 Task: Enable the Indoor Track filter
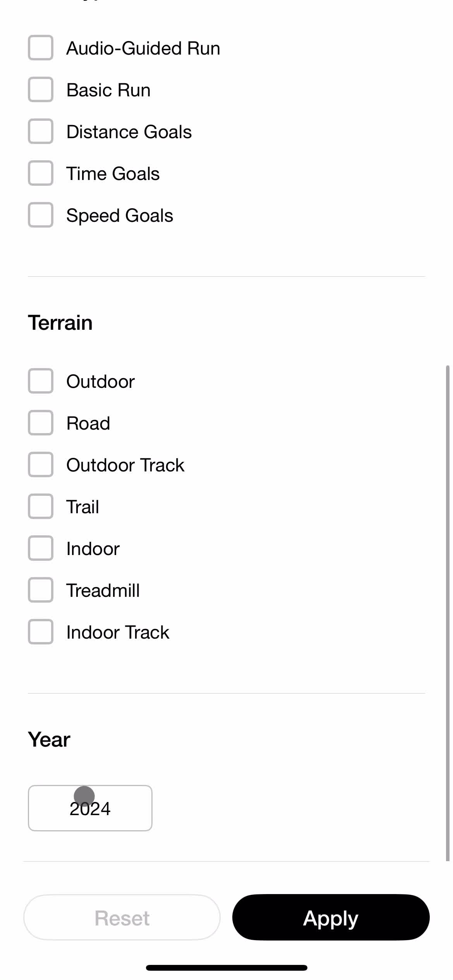click(x=40, y=632)
